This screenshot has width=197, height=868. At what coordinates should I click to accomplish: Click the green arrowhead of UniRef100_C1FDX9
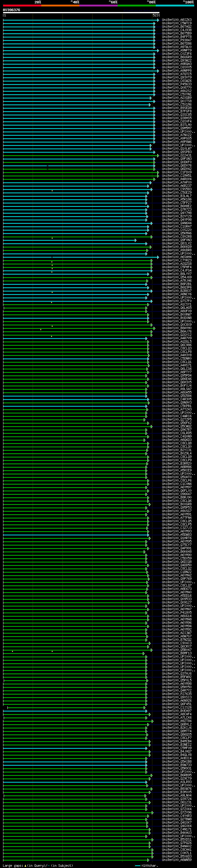[x=158, y=172]
